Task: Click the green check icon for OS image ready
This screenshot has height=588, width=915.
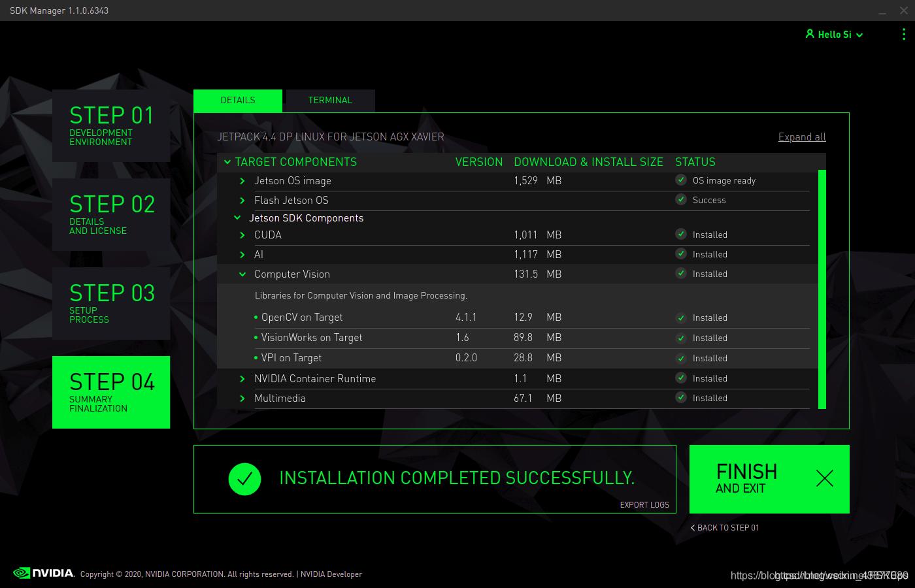Action: [681, 180]
